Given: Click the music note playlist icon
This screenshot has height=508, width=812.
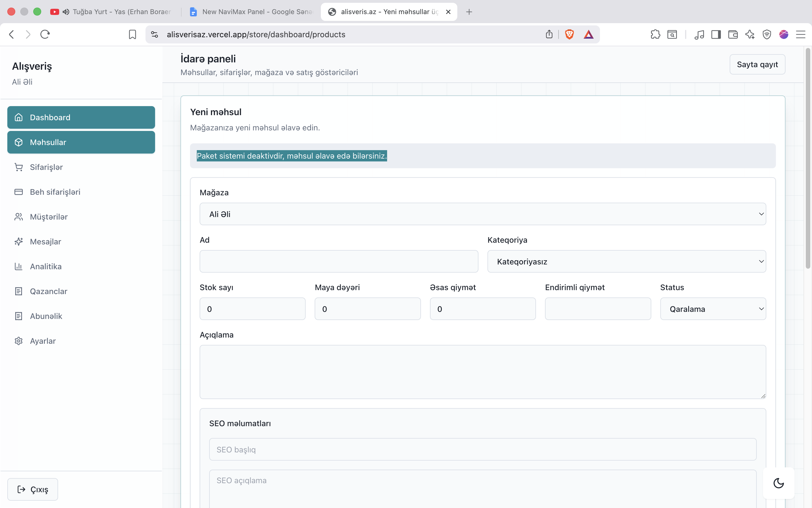Looking at the screenshot, I should [x=699, y=34].
